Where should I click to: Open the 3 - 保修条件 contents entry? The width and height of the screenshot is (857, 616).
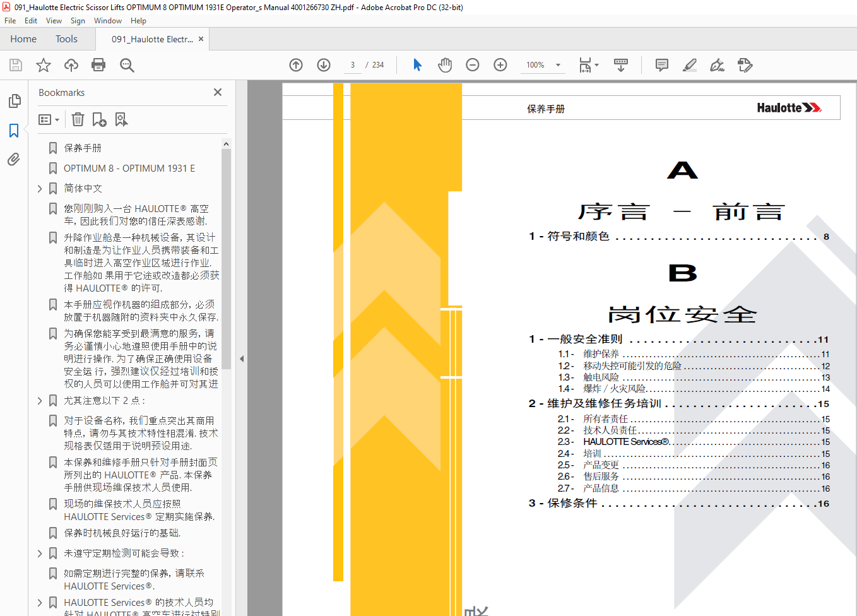(x=679, y=504)
